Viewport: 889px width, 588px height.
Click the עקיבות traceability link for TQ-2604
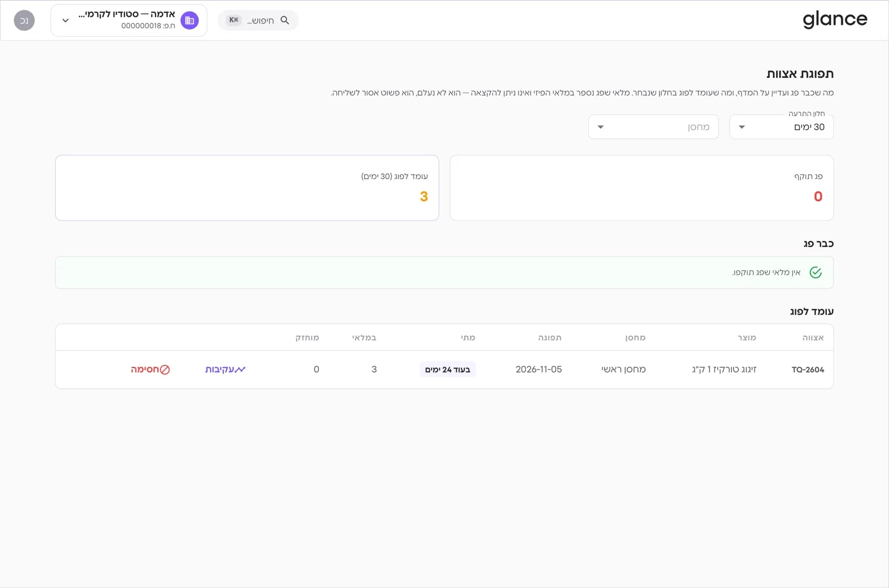point(225,370)
